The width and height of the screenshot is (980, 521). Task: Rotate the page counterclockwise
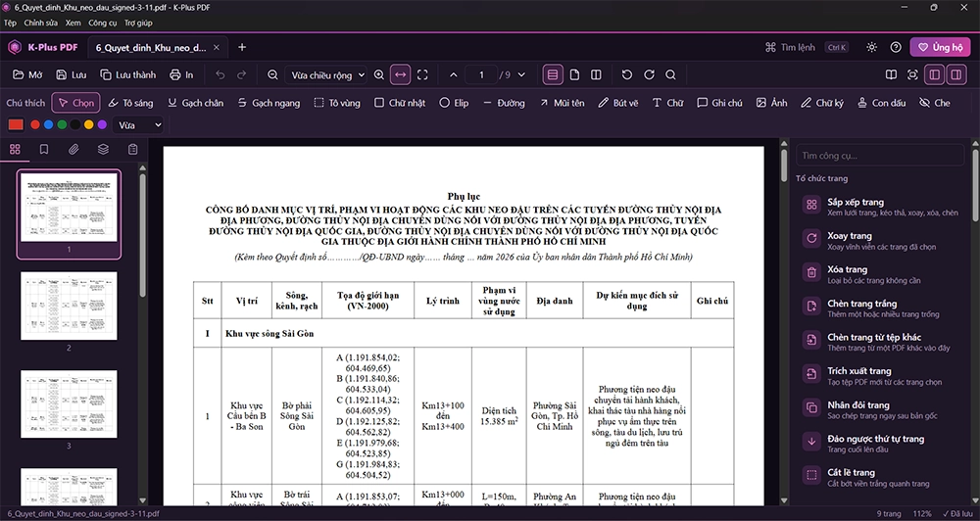(x=627, y=75)
